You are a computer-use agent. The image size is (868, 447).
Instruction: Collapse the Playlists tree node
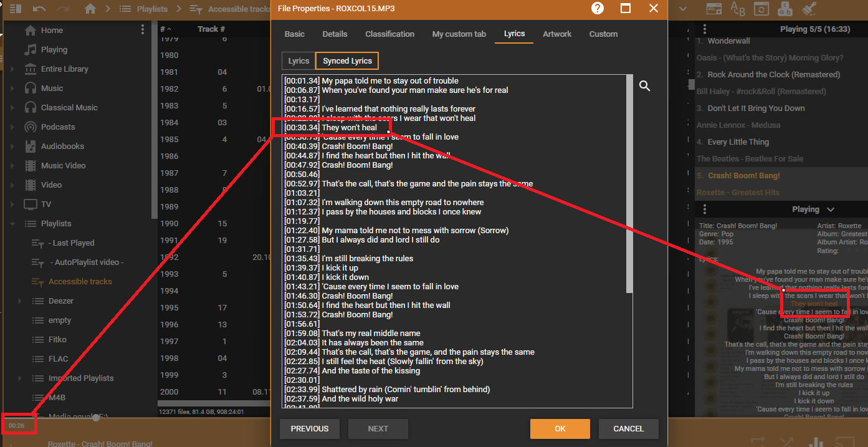pyautogui.click(x=12, y=224)
